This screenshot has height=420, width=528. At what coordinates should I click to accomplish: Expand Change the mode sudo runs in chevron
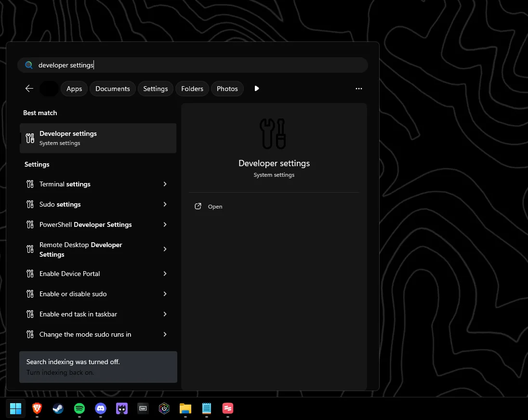(x=165, y=334)
